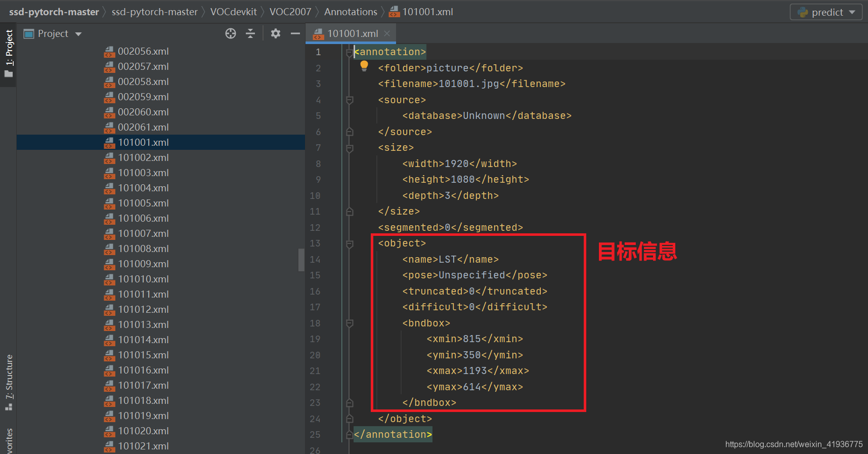Click fold end marker at </source> line
This screenshot has height=454, width=868.
[350, 132]
